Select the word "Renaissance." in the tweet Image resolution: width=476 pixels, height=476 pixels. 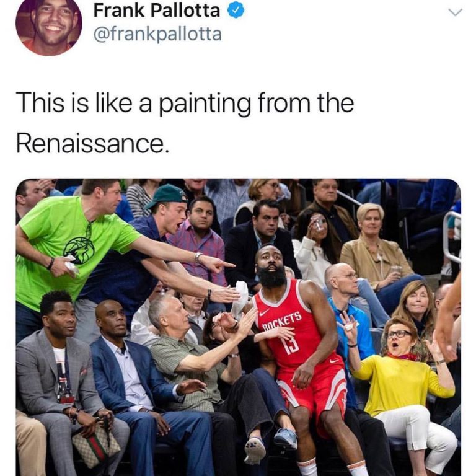coord(92,143)
